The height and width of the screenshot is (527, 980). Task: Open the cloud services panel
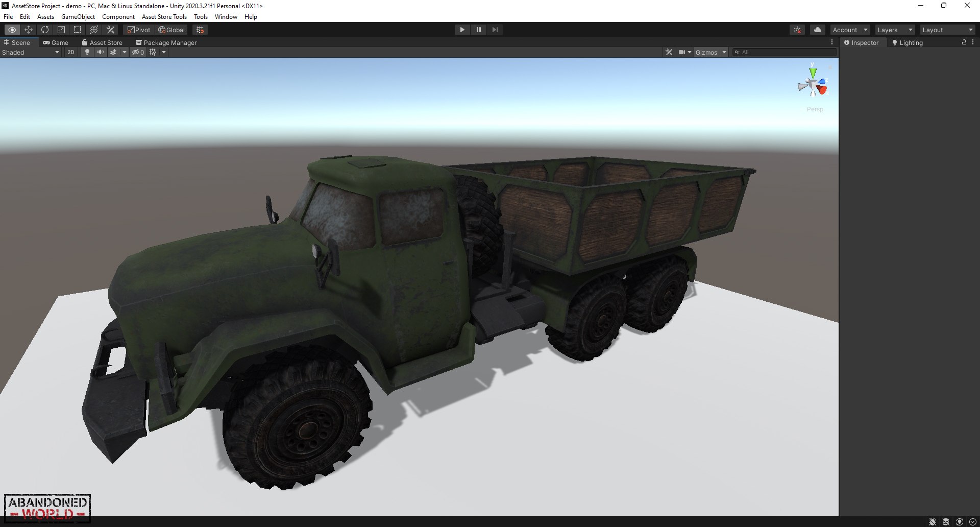coord(818,30)
